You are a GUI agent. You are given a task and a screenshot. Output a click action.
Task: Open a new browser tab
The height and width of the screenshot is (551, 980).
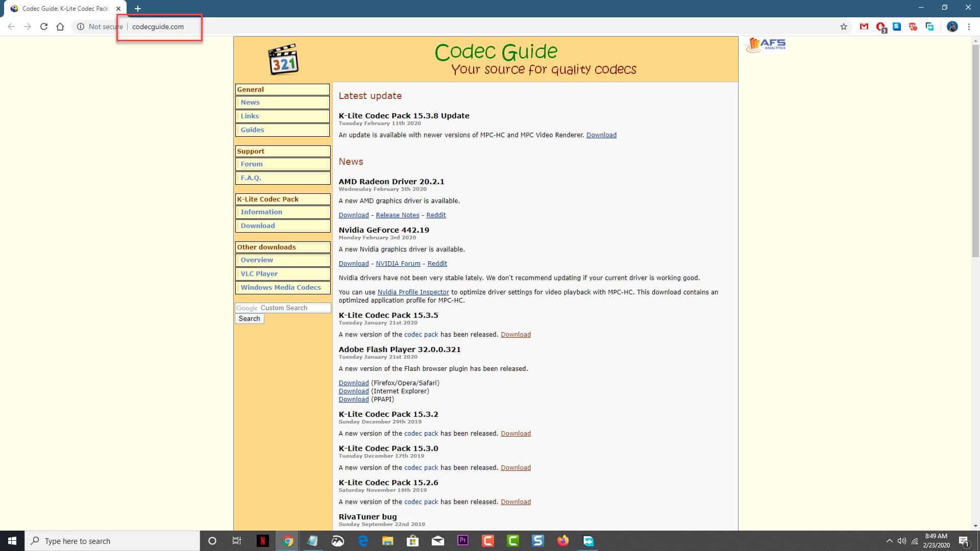138,9
